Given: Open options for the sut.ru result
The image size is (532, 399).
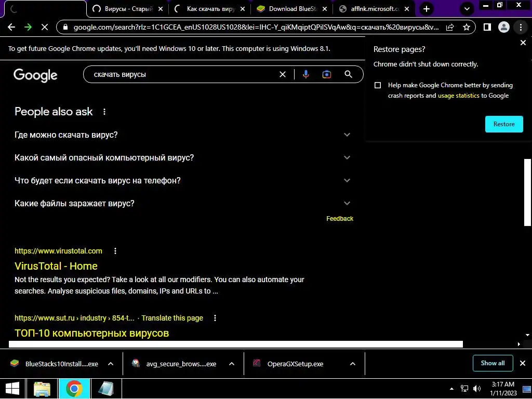Looking at the screenshot, I should pos(215,318).
